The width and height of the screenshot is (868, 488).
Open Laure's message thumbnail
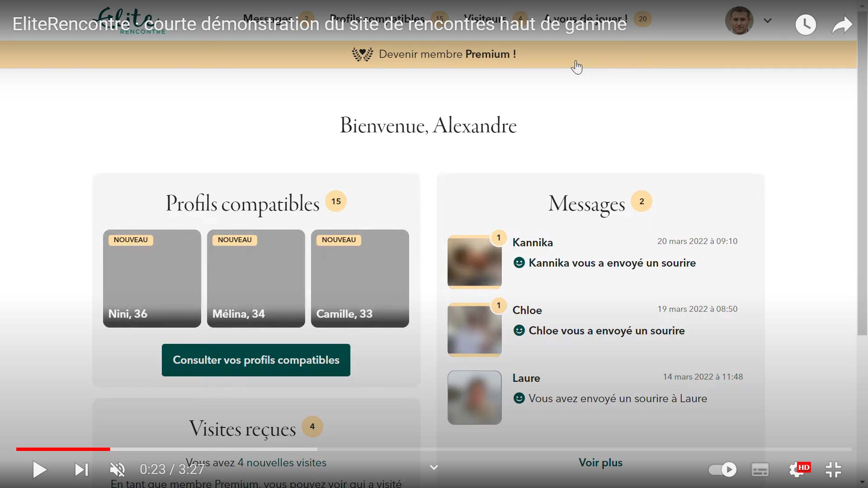click(475, 398)
